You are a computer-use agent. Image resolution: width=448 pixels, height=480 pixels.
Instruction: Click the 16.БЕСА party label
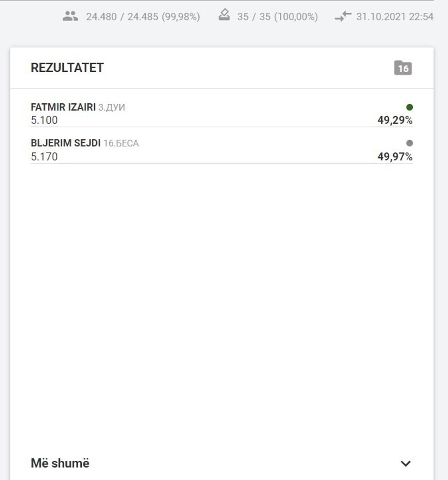(121, 144)
